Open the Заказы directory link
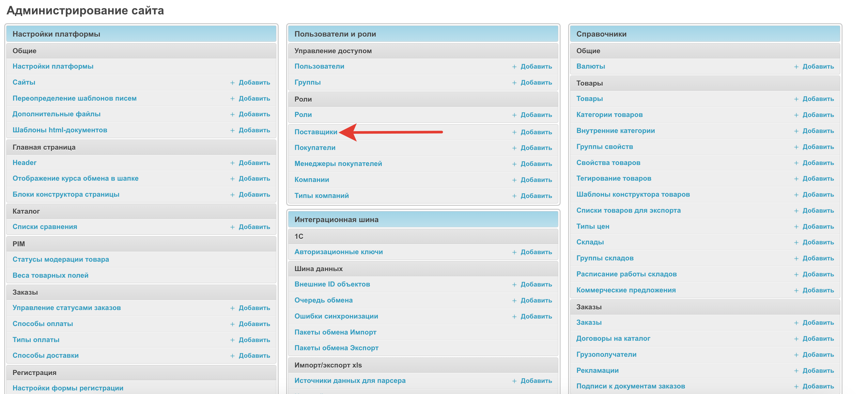The width and height of the screenshot is (868, 394). click(x=589, y=322)
